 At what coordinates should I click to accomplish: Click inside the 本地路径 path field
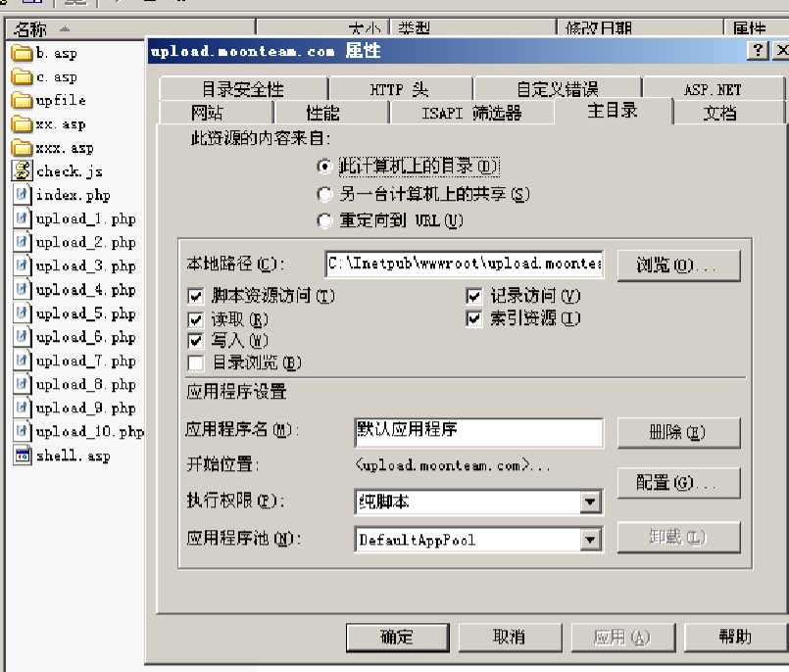(x=461, y=264)
